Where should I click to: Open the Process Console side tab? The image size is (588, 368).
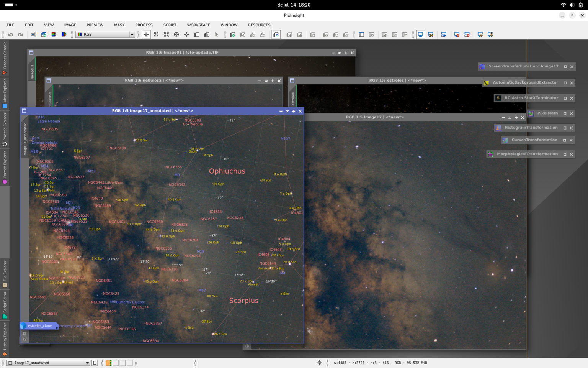5,58
